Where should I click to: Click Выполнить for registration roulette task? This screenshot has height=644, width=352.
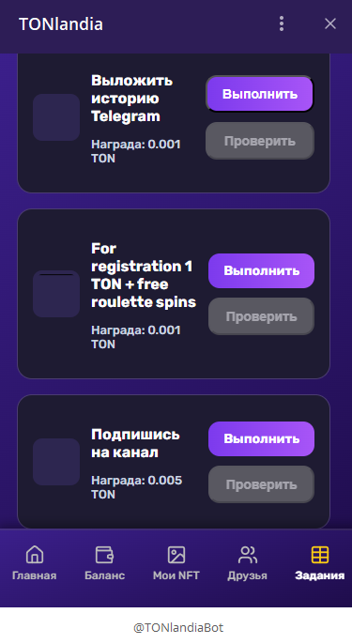coord(261,270)
